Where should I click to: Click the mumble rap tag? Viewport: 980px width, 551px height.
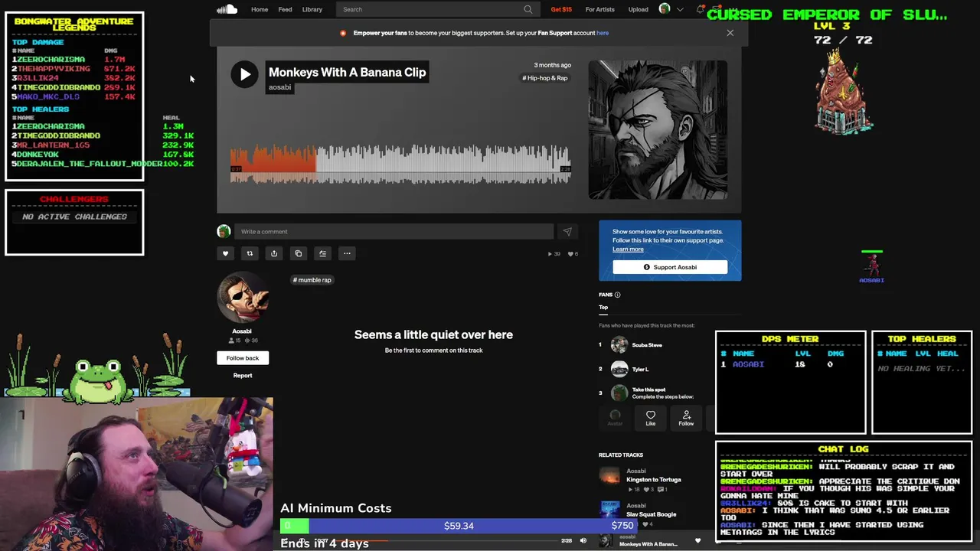[312, 280]
